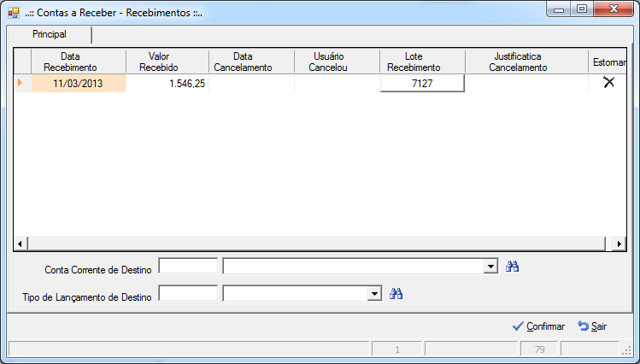Click the application icon in title bar
Viewport: 640px width, 364px height.
tap(14, 13)
